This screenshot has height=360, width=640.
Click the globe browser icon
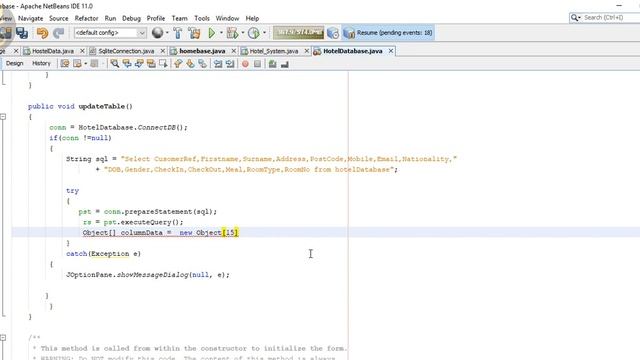(x=157, y=33)
